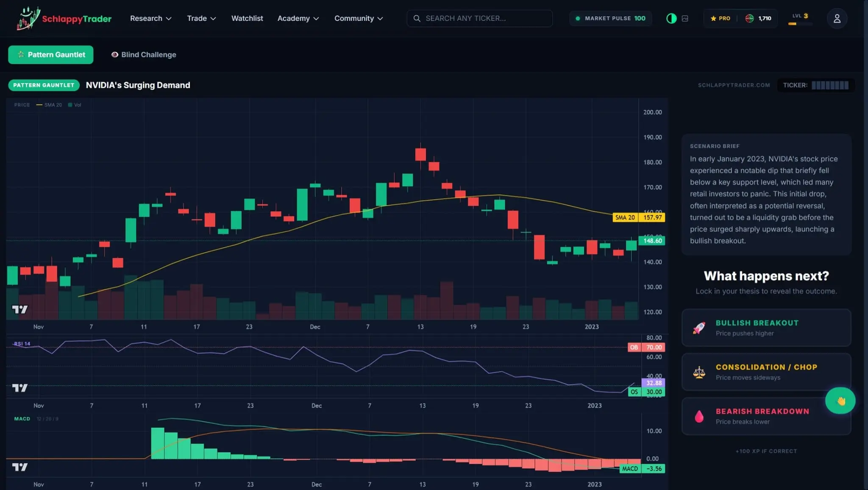Select the Pattern Gauntlet tab

pos(51,55)
